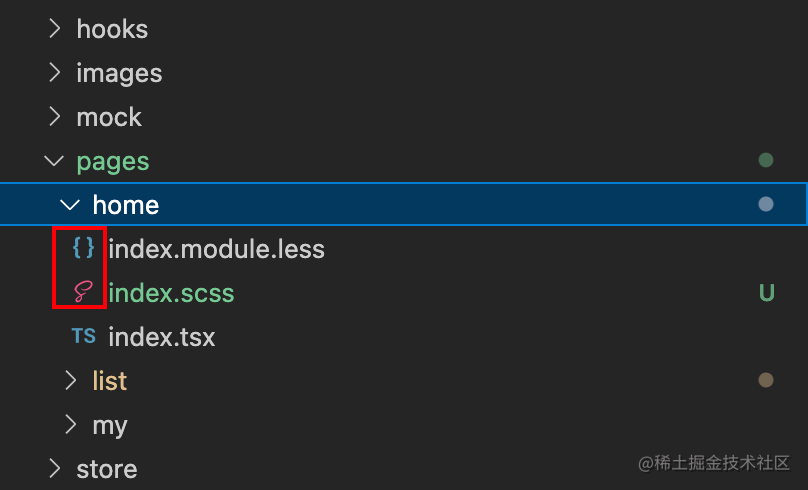Expand the store folder arrow
Viewport: 808px width, 490px height.
click(55, 469)
